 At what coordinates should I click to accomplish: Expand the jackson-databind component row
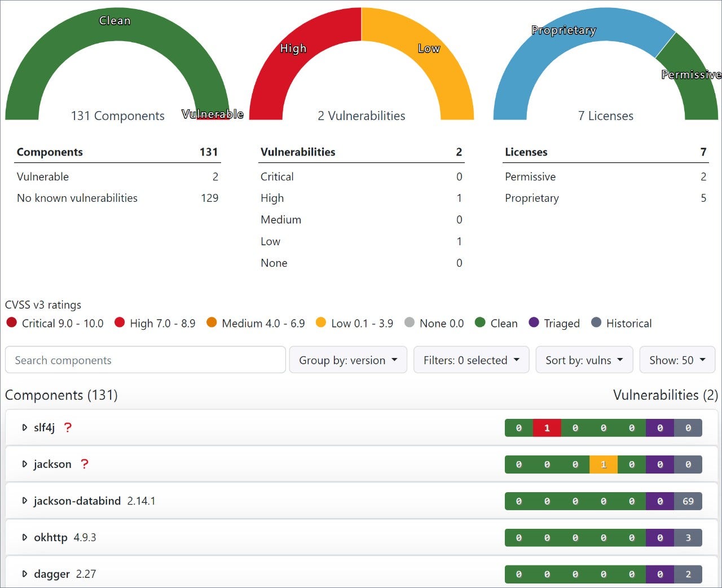coord(24,501)
